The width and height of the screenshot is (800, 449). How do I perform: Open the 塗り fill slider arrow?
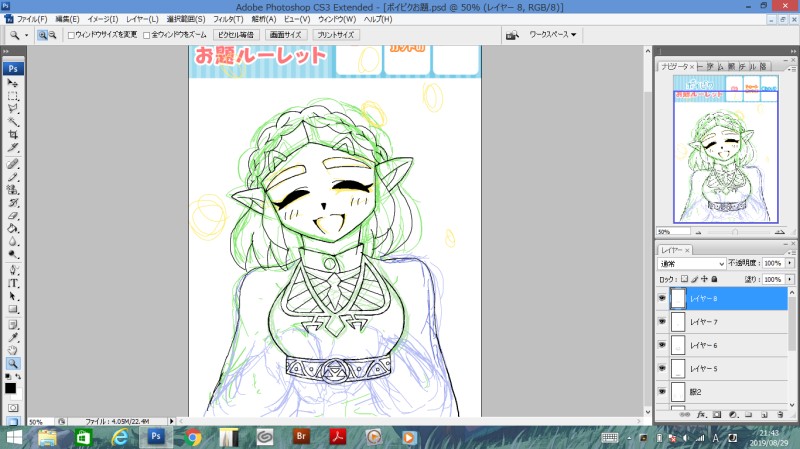click(x=790, y=279)
